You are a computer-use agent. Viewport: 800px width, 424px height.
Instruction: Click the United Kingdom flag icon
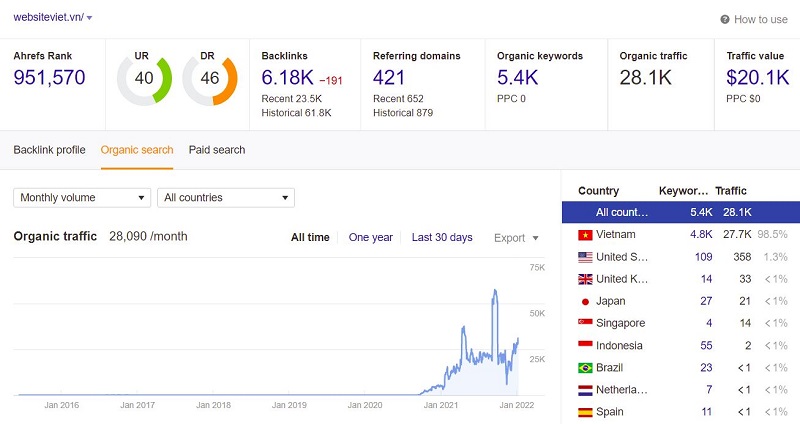585,279
